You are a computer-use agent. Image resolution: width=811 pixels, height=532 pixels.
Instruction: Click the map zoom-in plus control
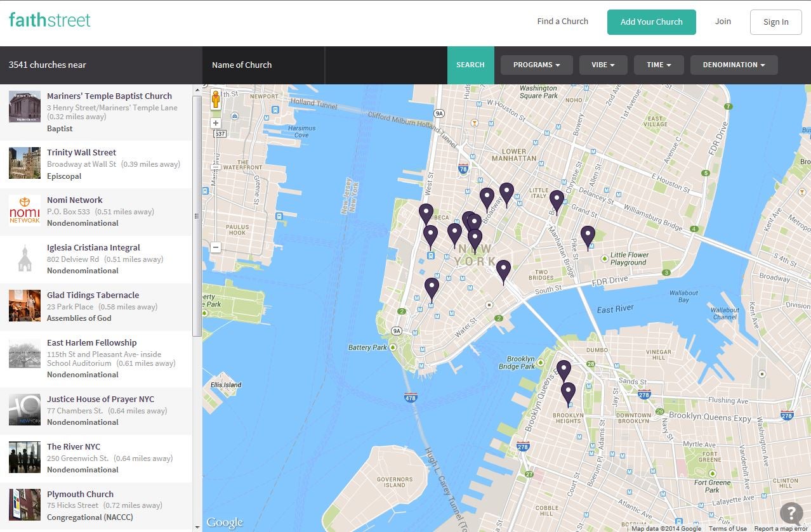[216, 123]
